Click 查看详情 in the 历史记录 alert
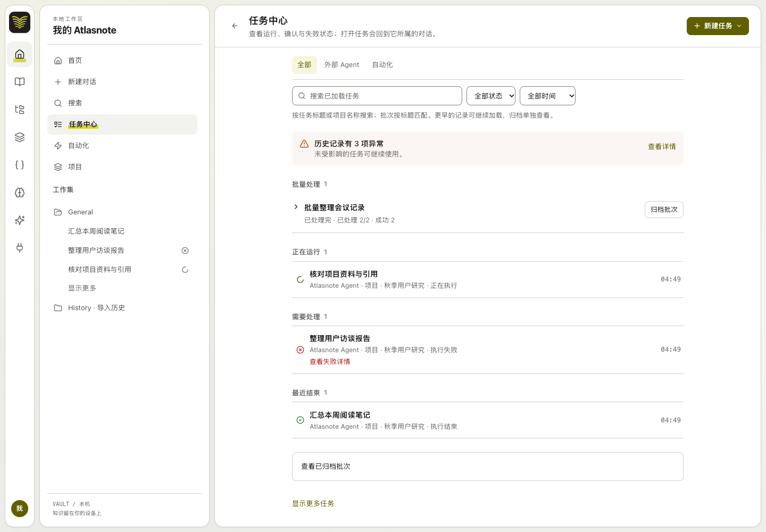766x532 pixels. [662, 147]
